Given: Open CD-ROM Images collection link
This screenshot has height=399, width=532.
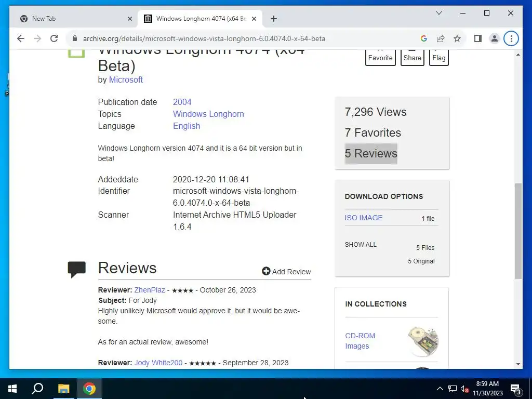Looking at the screenshot, I should point(360,341).
